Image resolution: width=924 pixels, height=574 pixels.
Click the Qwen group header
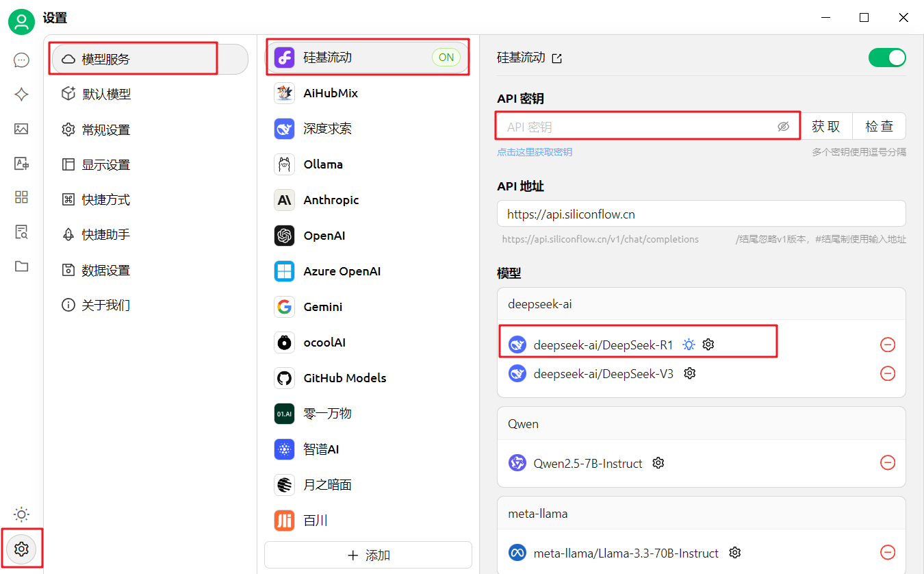click(702, 424)
